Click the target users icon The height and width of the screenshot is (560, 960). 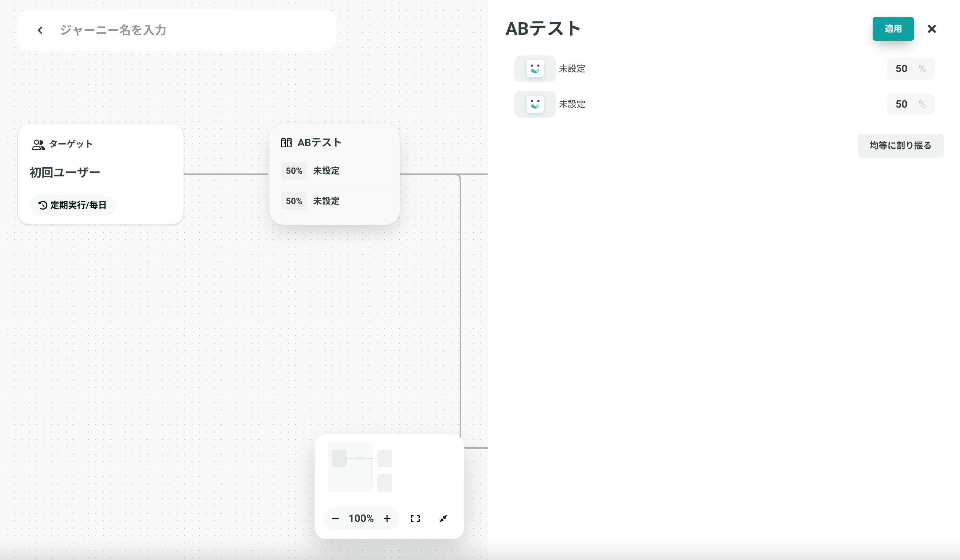pos(38,145)
